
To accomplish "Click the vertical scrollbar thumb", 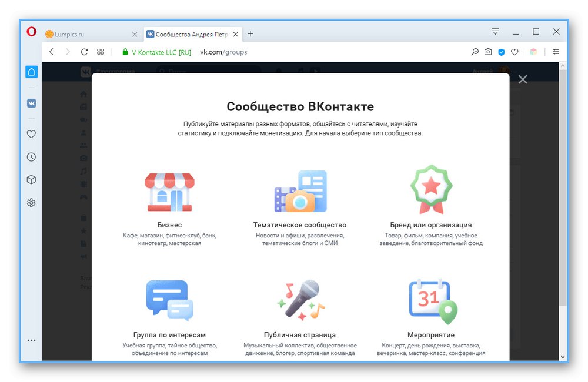I will pos(563,187).
